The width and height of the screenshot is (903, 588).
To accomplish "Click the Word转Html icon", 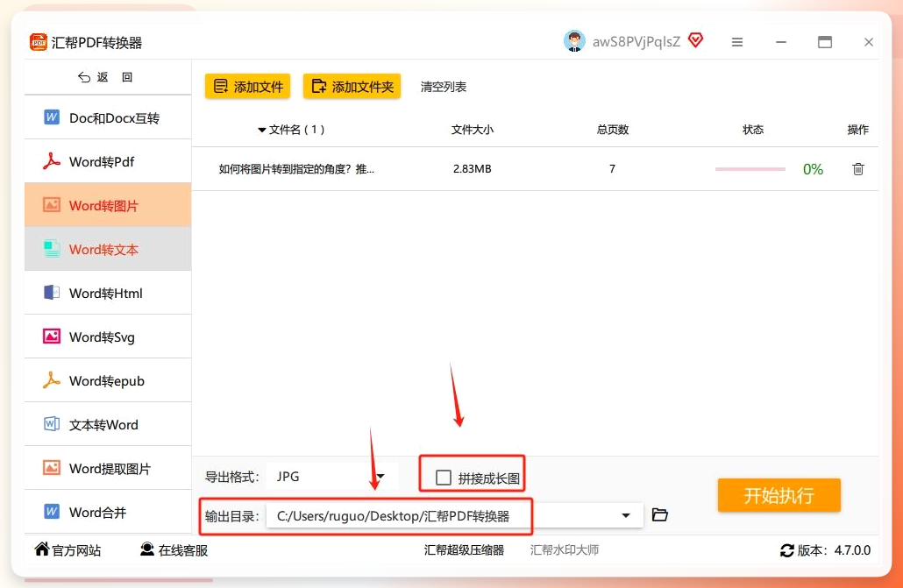I will 52,293.
